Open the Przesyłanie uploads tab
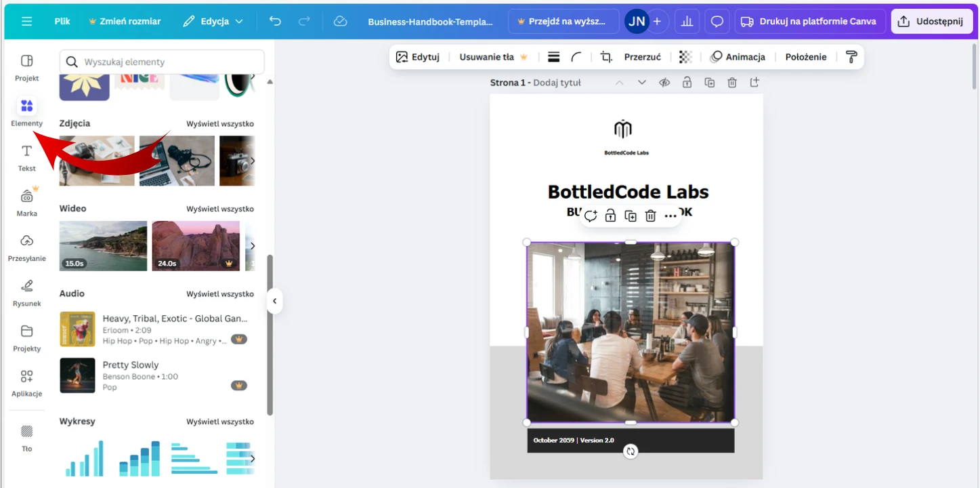980x488 pixels. 27,248
